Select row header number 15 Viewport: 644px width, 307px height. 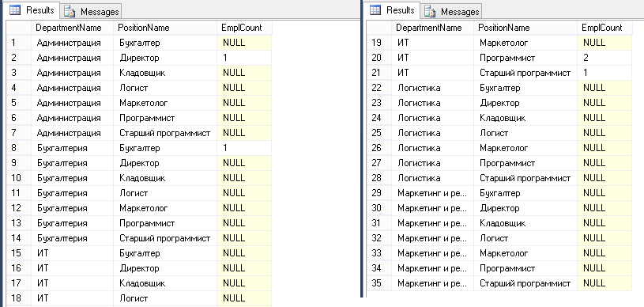(19, 253)
